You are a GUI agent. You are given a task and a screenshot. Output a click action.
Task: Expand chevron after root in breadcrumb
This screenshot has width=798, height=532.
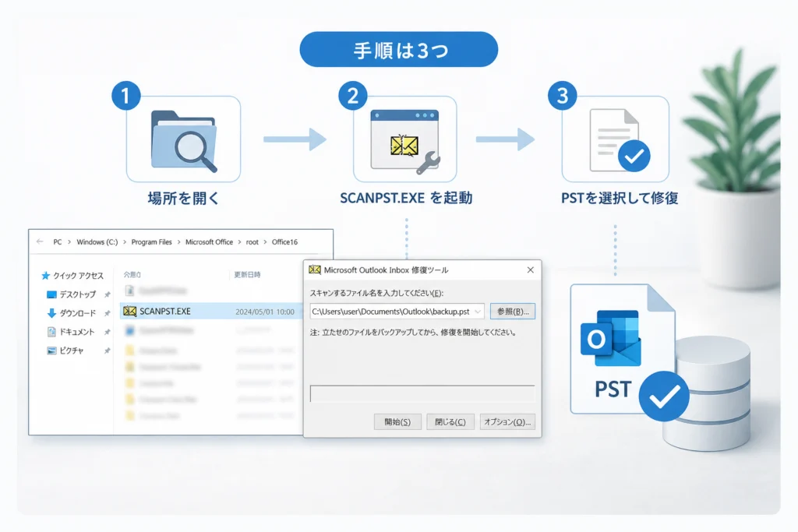coord(265,242)
